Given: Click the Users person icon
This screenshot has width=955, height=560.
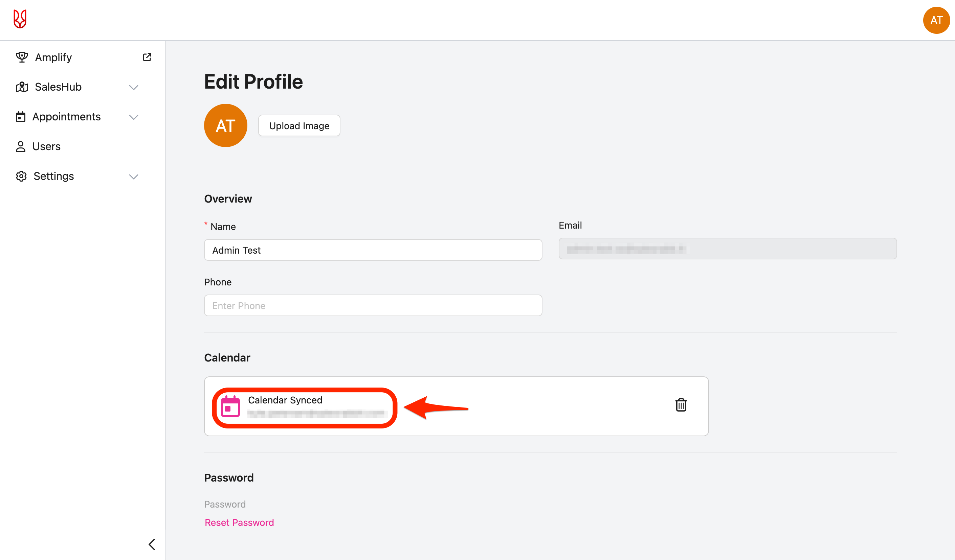Looking at the screenshot, I should tap(20, 146).
